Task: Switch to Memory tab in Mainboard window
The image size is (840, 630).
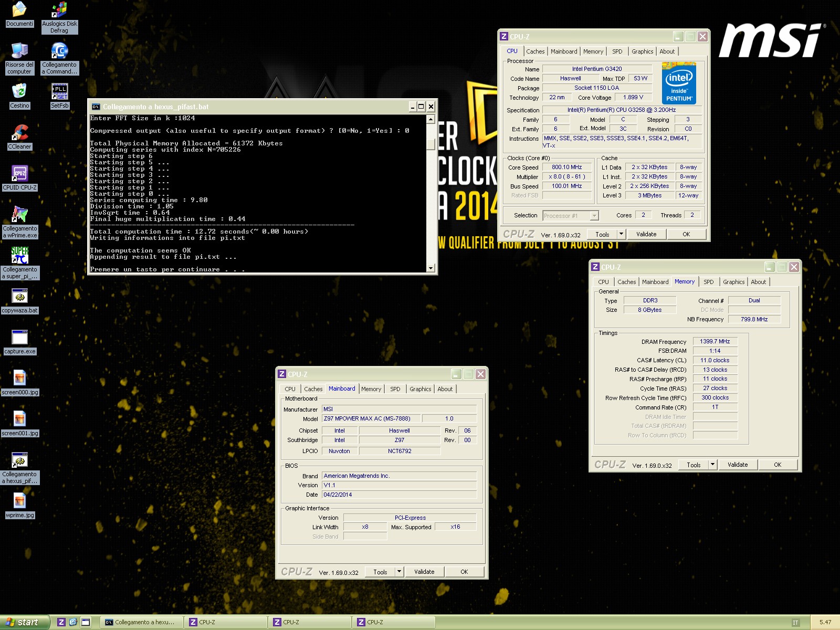Action: (x=371, y=389)
